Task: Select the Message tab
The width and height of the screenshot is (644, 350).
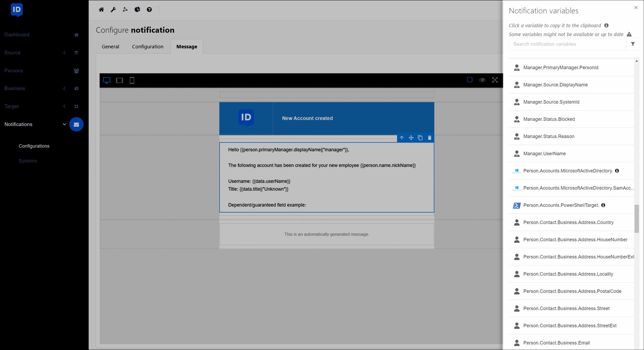Action: coord(187,47)
